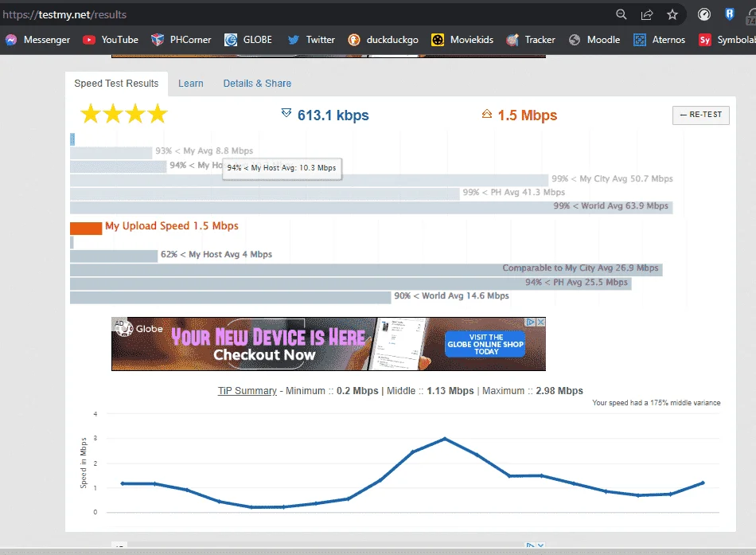Select the Speed Test Results tab
The width and height of the screenshot is (756, 555).
(x=116, y=84)
